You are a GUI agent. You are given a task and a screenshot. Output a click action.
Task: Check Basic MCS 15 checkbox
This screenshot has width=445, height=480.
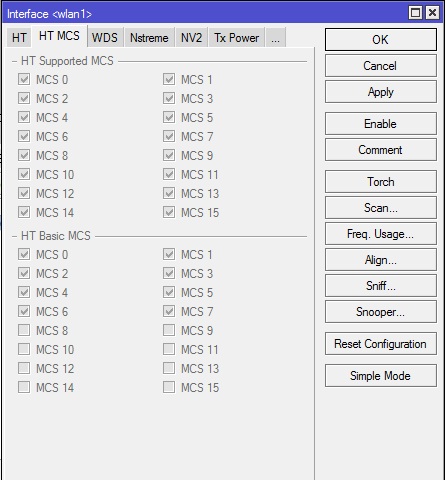pos(169,387)
